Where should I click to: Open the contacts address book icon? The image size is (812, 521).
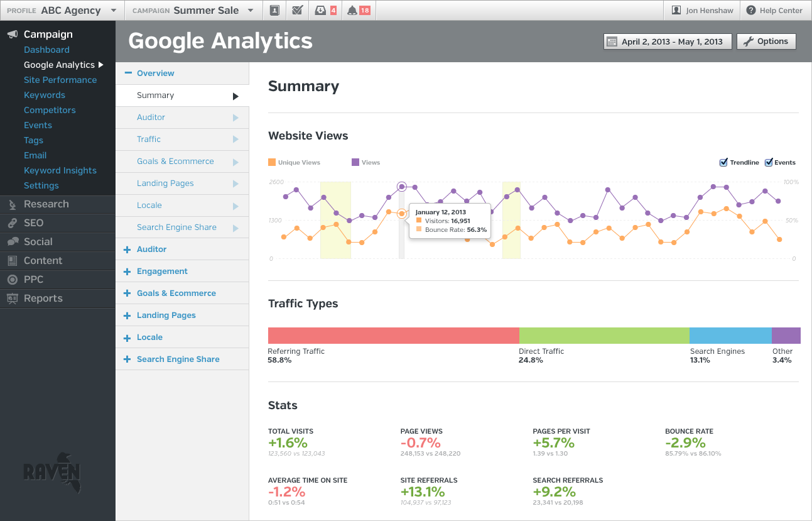274,10
